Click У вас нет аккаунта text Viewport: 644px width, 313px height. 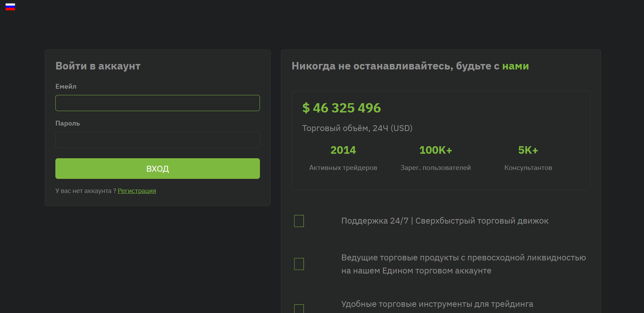click(86, 191)
